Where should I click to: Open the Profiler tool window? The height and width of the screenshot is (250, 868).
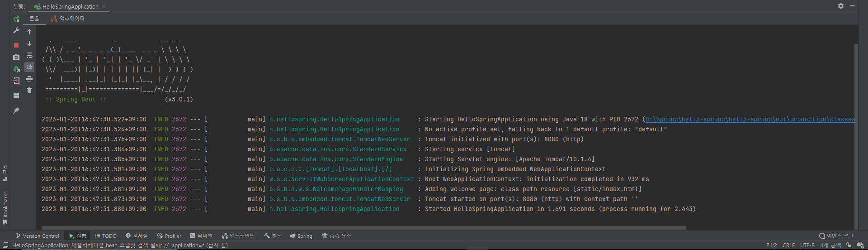tap(169, 236)
